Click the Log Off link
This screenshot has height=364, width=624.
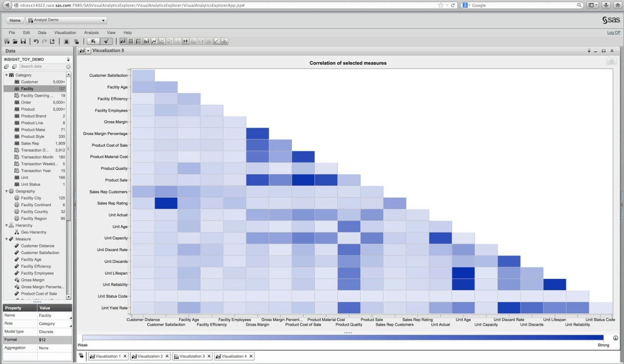[x=613, y=33]
